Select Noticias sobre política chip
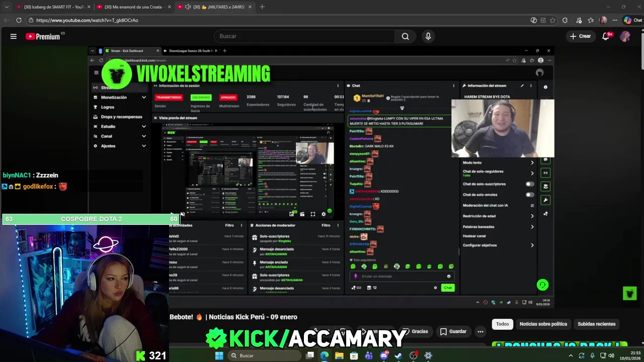Screen dimensions: 644x362 point(543,324)
